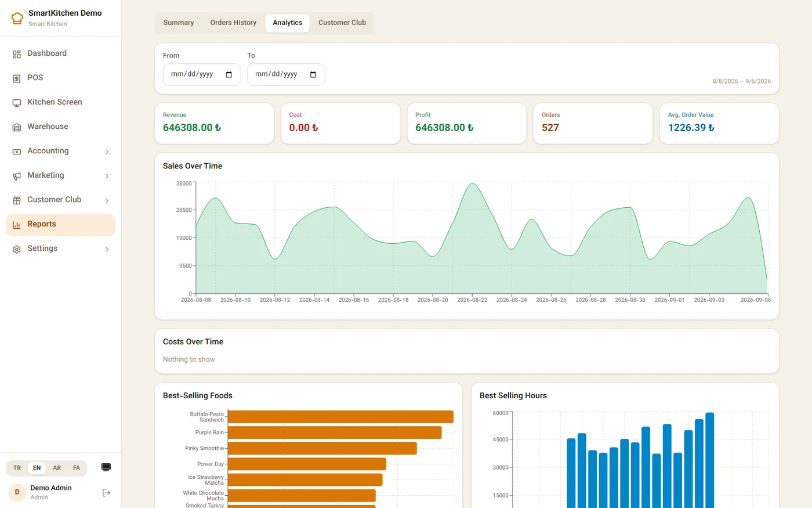Click the Sales Over Time heading
The width and height of the screenshot is (812, 508).
coord(193,166)
